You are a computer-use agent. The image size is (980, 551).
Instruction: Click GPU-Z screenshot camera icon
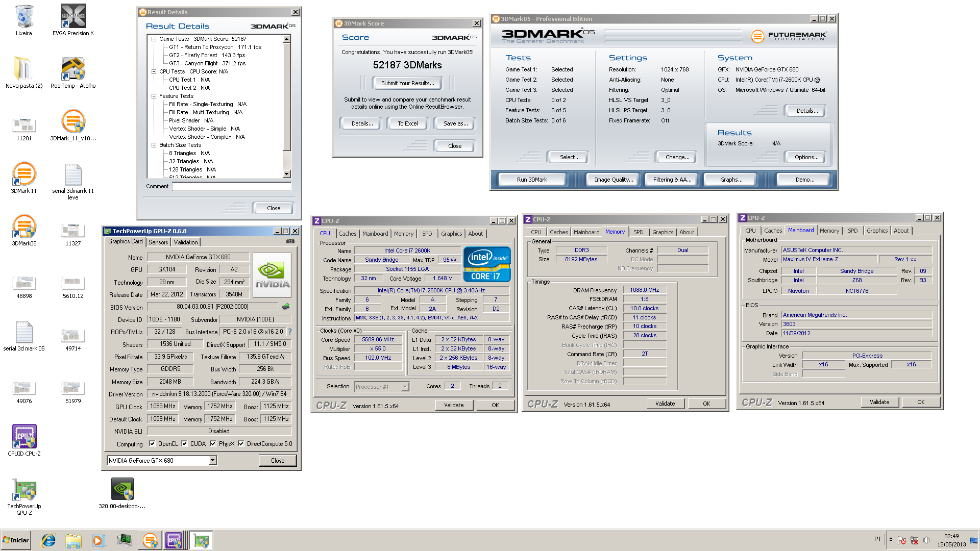(x=290, y=241)
